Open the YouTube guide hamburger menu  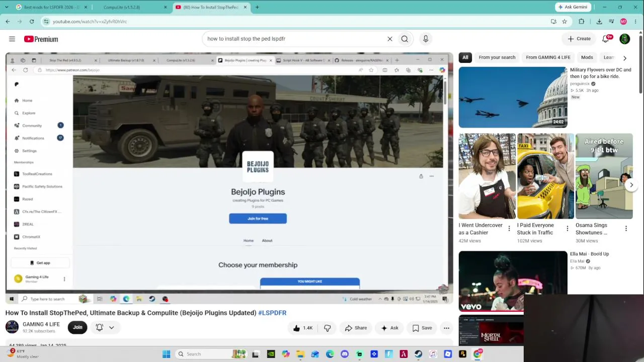tap(12, 39)
